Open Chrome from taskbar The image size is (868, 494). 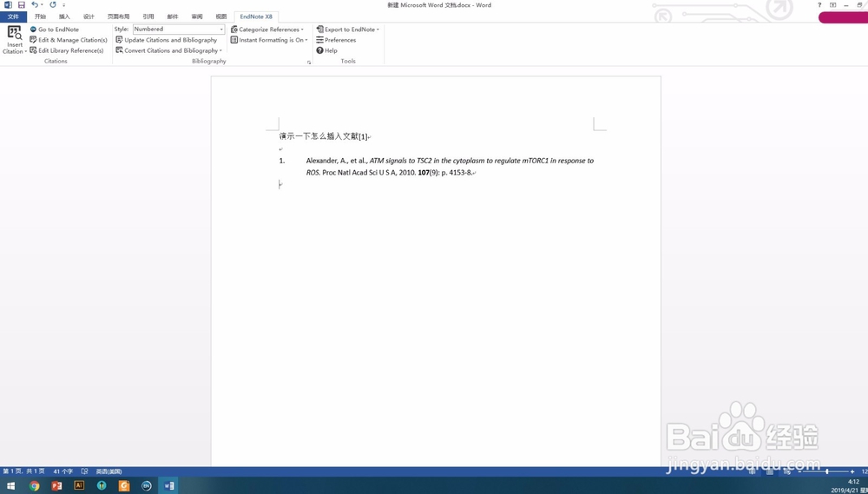point(35,485)
